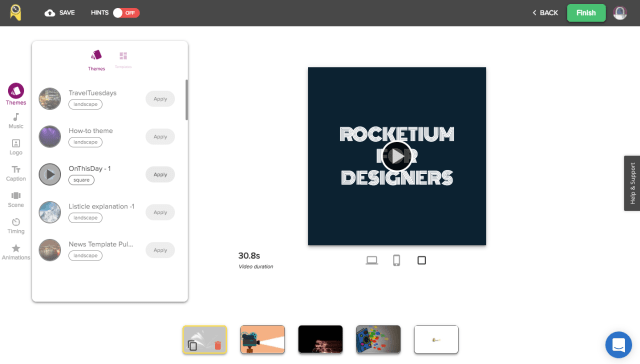640x364 pixels.
Task: Select the movie camera scene thumbnail
Action: (x=262, y=340)
